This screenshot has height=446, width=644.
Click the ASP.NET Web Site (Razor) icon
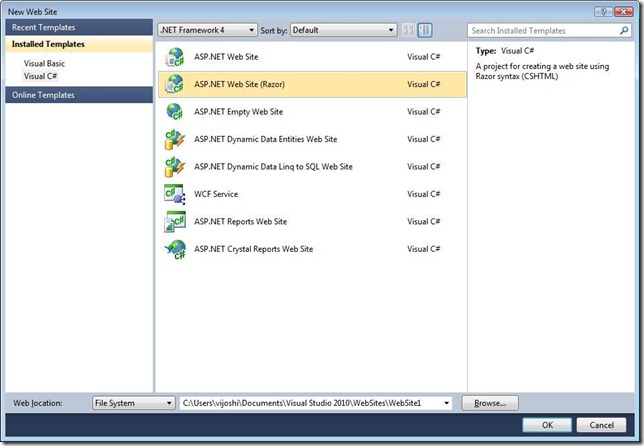(x=175, y=84)
